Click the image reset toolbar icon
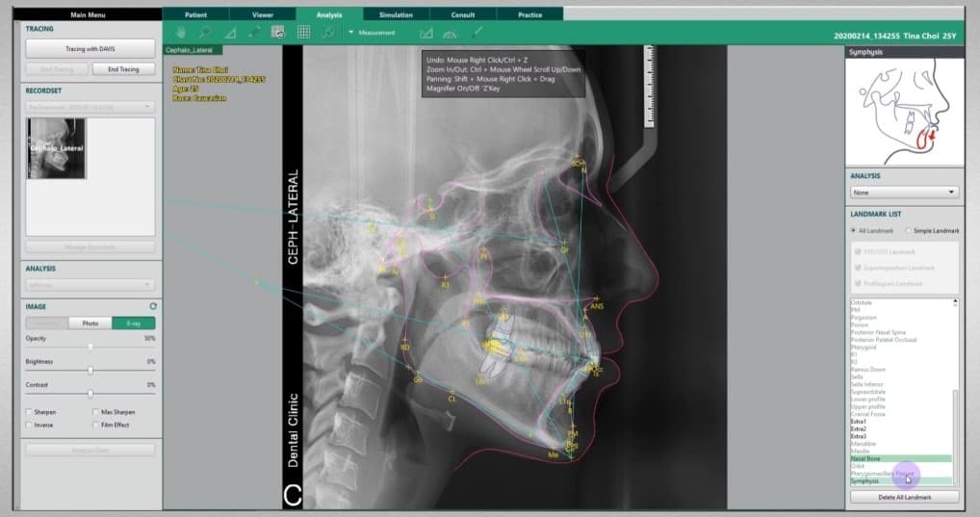980x517 pixels. (x=278, y=32)
